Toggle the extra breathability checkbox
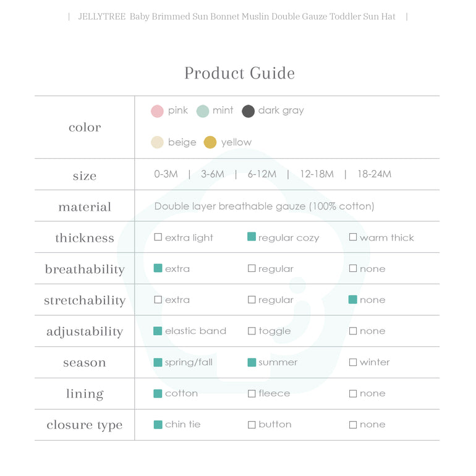The width and height of the screenshot is (476, 476). click(x=158, y=268)
